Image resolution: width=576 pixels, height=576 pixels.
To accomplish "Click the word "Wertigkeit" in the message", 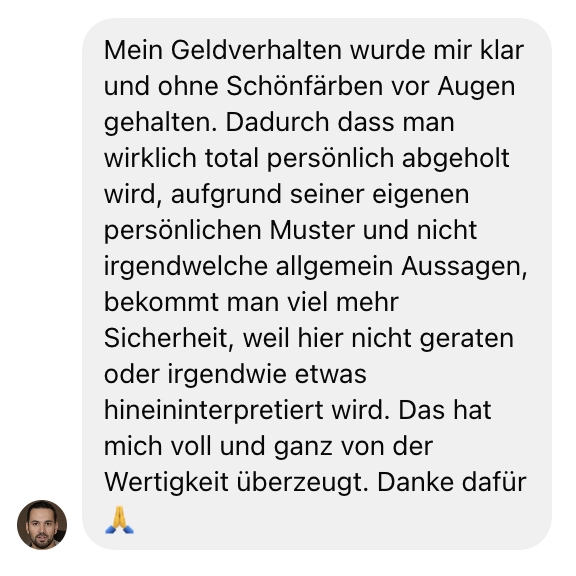I will coord(166,482).
